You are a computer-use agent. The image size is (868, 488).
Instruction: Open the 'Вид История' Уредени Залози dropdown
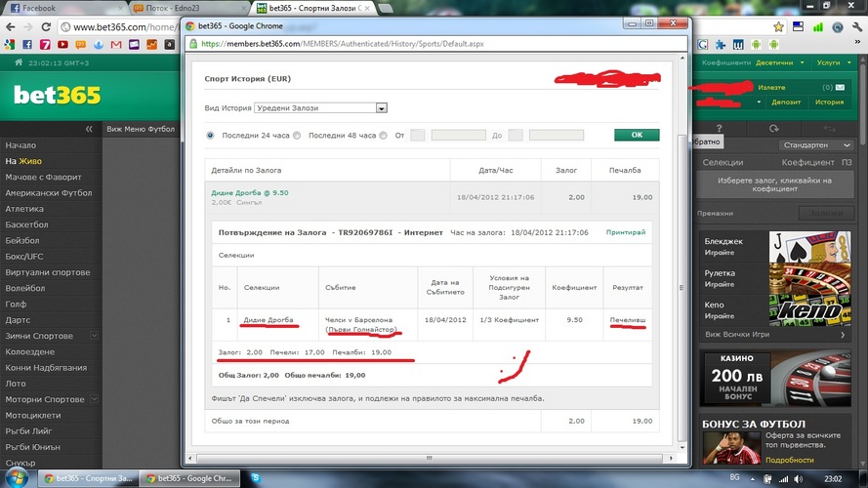click(x=320, y=108)
